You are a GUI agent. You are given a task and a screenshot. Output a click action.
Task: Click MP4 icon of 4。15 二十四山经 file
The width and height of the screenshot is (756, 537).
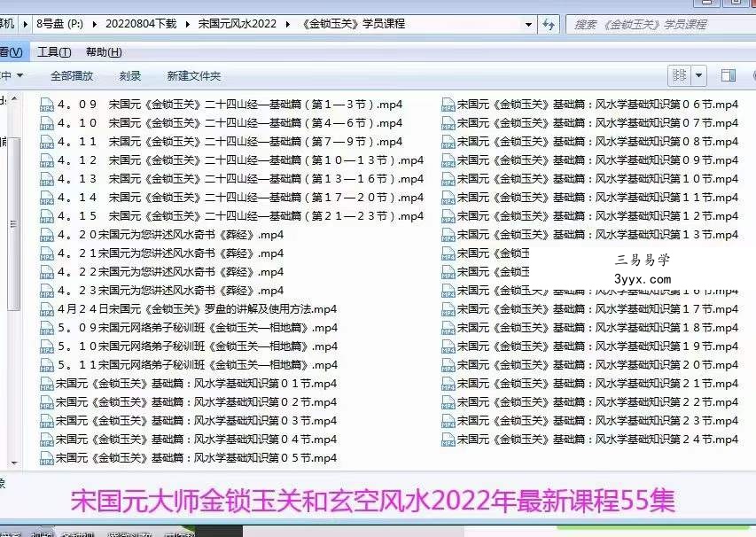(47, 216)
